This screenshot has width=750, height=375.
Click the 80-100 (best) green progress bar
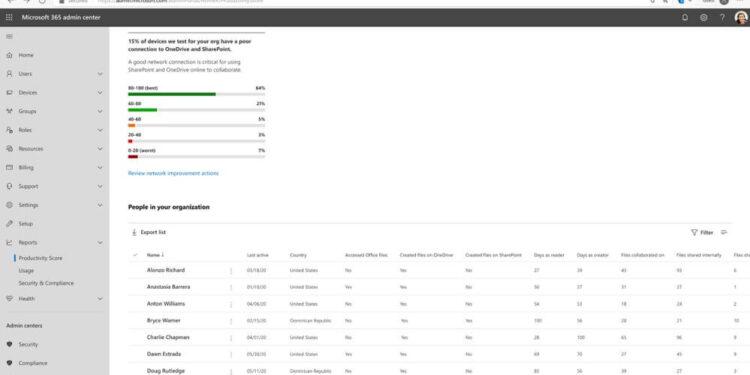(x=172, y=94)
